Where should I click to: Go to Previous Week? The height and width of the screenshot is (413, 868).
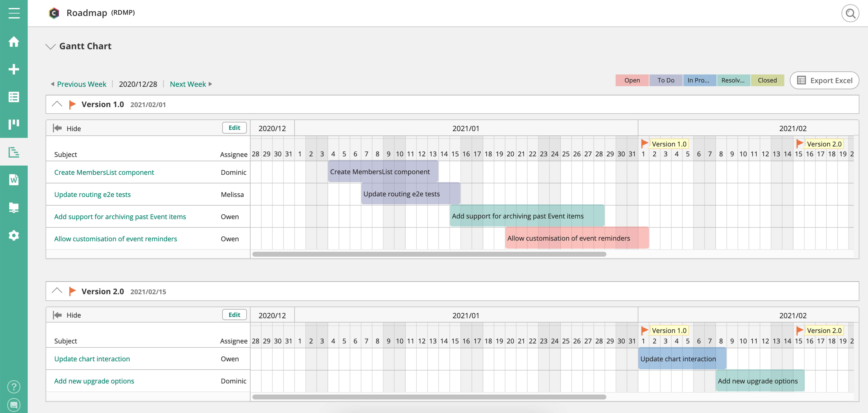click(x=81, y=84)
